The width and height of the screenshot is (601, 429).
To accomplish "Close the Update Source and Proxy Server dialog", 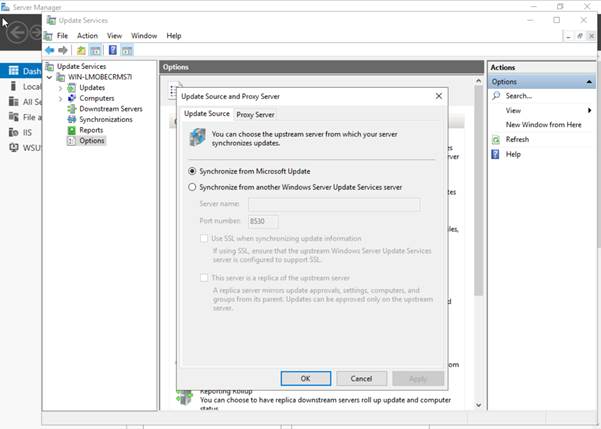I will point(439,96).
